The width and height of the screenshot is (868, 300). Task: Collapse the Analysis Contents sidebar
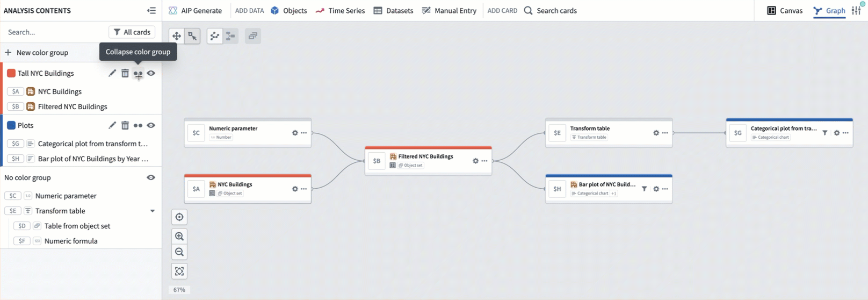[151, 11]
